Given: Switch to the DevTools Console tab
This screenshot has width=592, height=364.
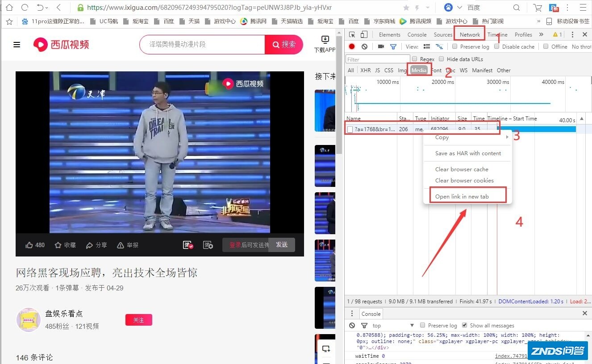Looking at the screenshot, I should 417,34.
